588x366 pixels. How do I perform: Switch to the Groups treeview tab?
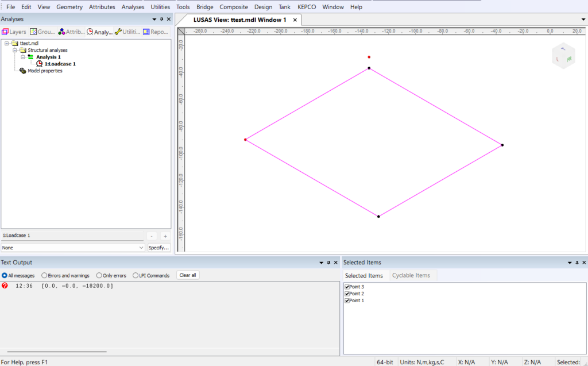(x=42, y=32)
